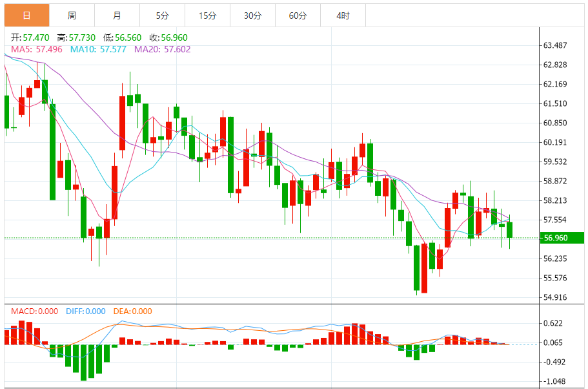The height and width of the screenshot is (389, 588).
Task: Click the MA5 57.496 indicator label
Action: click(37, 49)
